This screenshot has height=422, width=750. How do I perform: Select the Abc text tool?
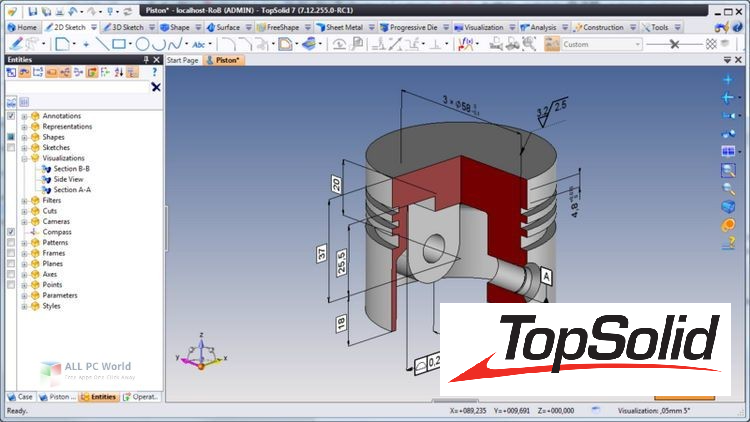click(199, 44)
